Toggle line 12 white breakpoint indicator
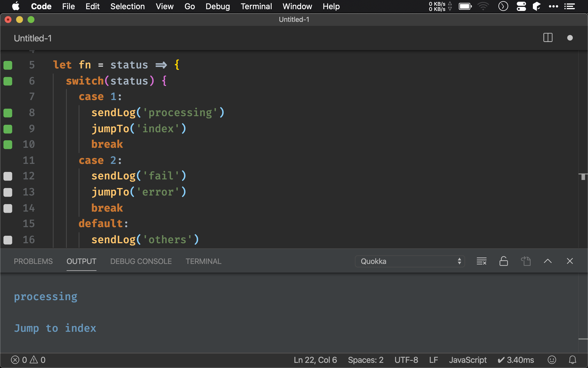The image size is (588, 368). (x=8, y=176)
